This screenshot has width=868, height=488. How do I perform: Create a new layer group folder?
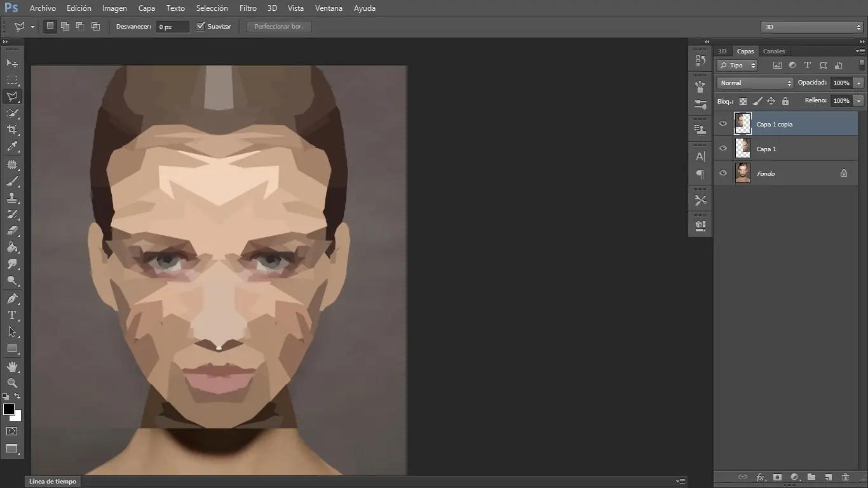click(811, 477)
